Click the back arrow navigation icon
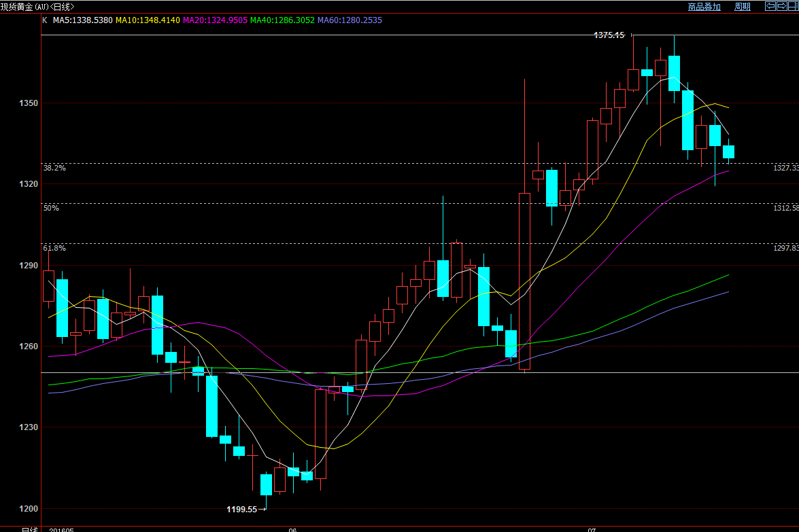799x532 pixels. (x=770, y=6)
